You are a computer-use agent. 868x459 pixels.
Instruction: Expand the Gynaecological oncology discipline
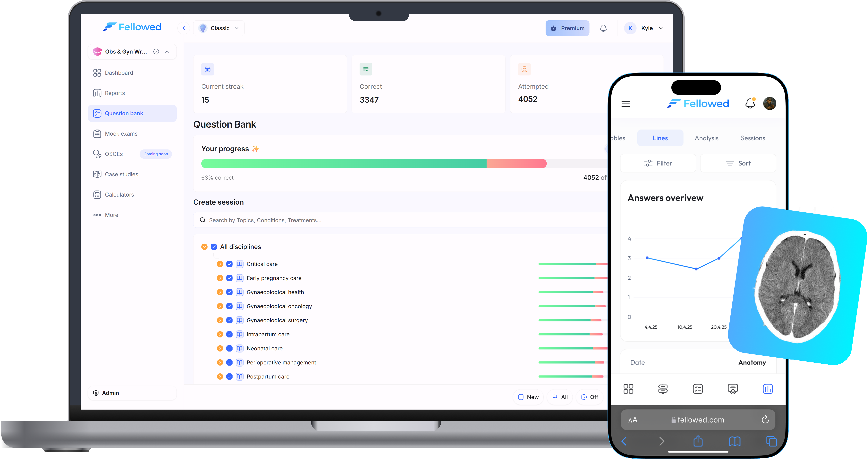[220, 306]
